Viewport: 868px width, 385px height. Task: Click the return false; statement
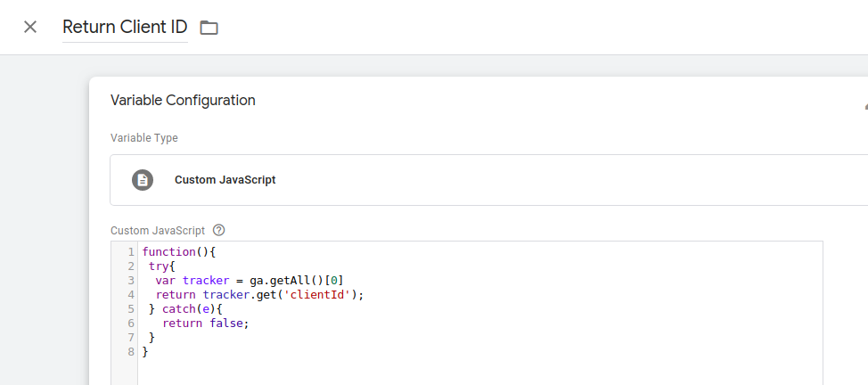(205, 324)
